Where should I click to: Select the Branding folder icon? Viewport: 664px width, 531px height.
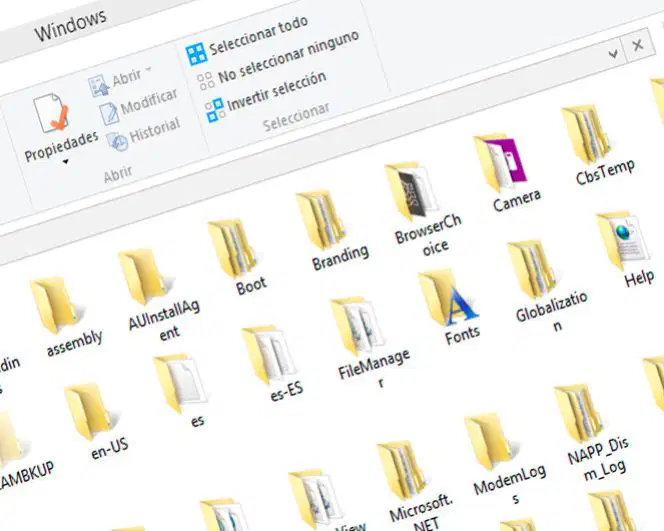pyautogui.click(x=321, y=220)
